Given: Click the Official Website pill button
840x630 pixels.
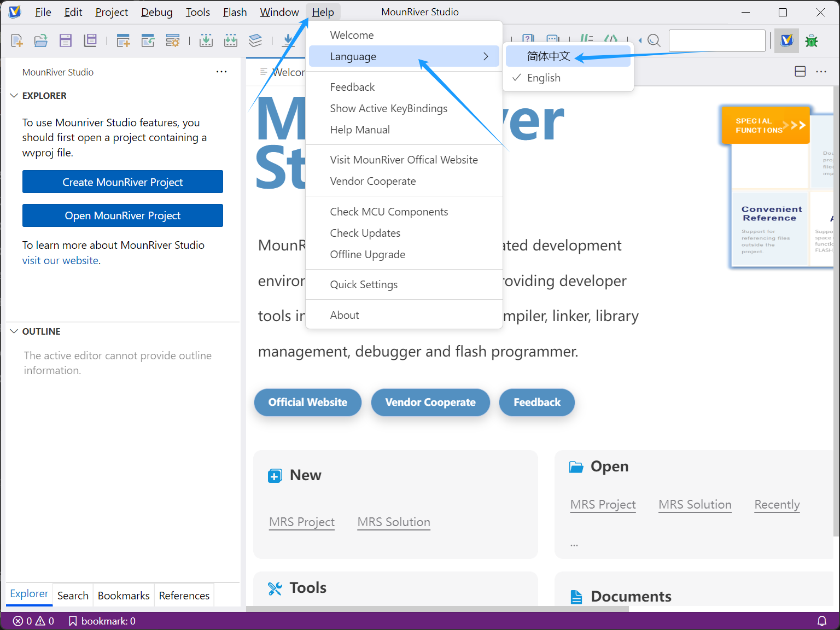Looking at the screenshot, I should tap(308, 402).
